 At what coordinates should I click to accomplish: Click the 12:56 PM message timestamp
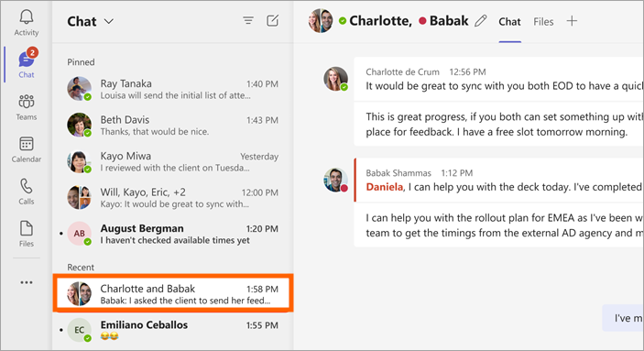pyautogui.click(x=467, y=71)
